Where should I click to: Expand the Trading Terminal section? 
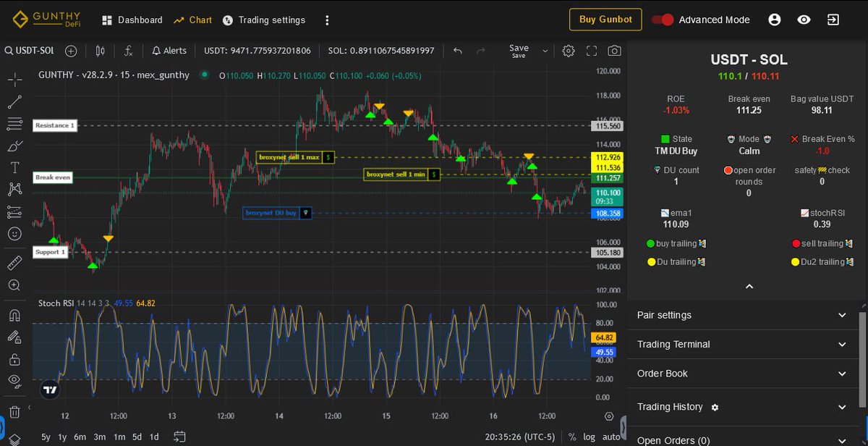coord(742,345)
